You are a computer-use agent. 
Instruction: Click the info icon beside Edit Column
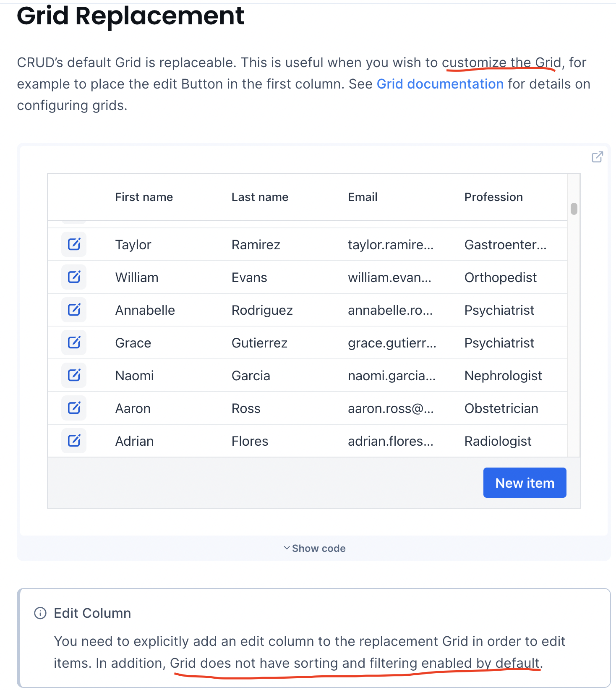(39, 613)
